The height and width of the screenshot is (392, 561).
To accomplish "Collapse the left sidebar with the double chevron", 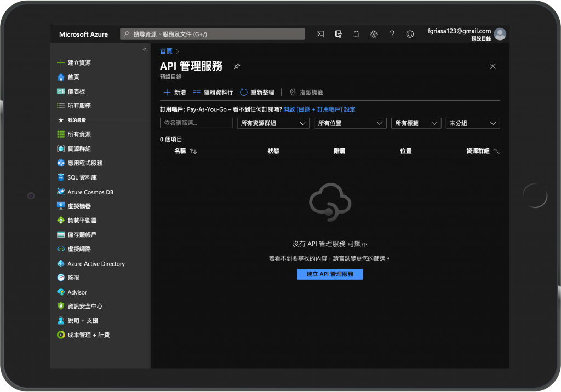I will (x=145, y=49).
